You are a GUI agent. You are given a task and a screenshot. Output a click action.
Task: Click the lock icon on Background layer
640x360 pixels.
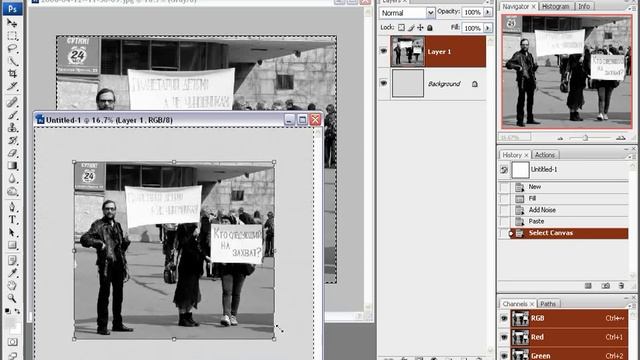pyautogui.click(x=475, y=84)
